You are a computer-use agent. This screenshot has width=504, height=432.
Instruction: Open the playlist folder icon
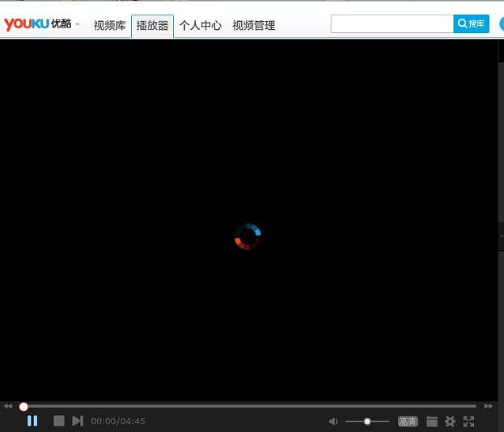(x=432, y=421)
